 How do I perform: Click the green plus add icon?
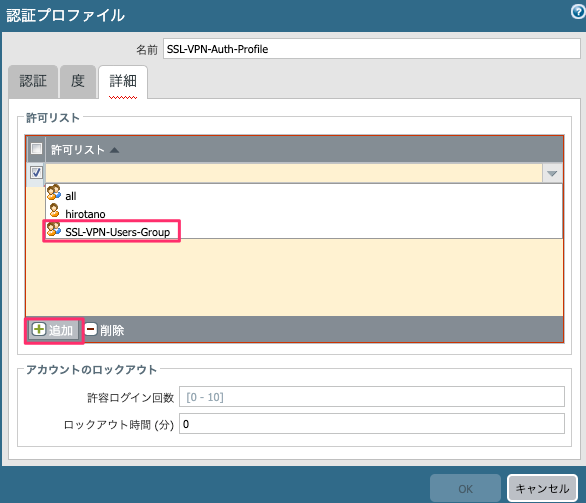[x=39, y=329]
